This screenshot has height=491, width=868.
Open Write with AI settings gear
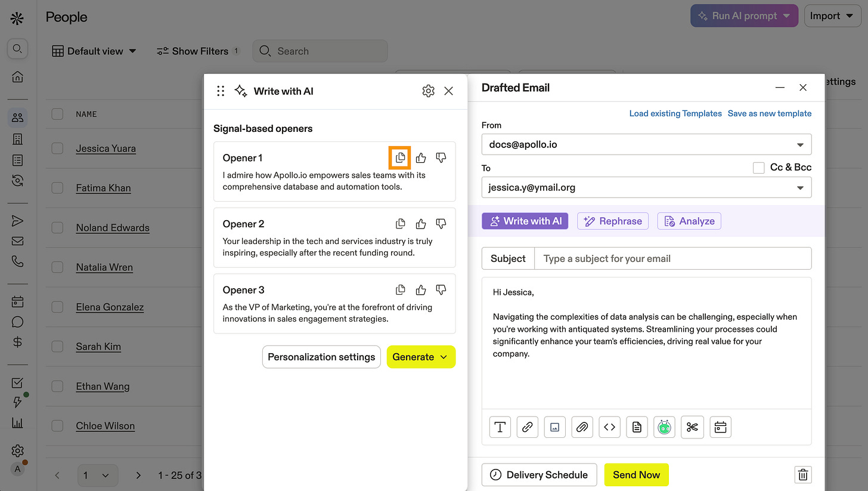[428, 91]
